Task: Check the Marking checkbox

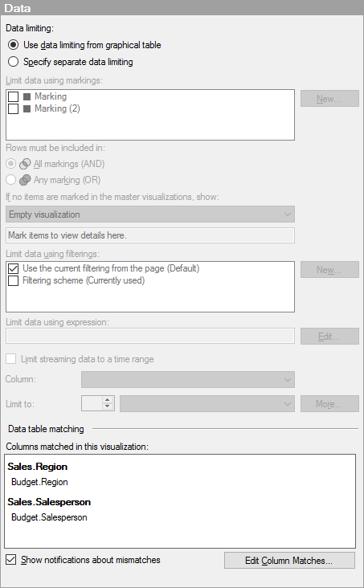Action: coord(13,96)
